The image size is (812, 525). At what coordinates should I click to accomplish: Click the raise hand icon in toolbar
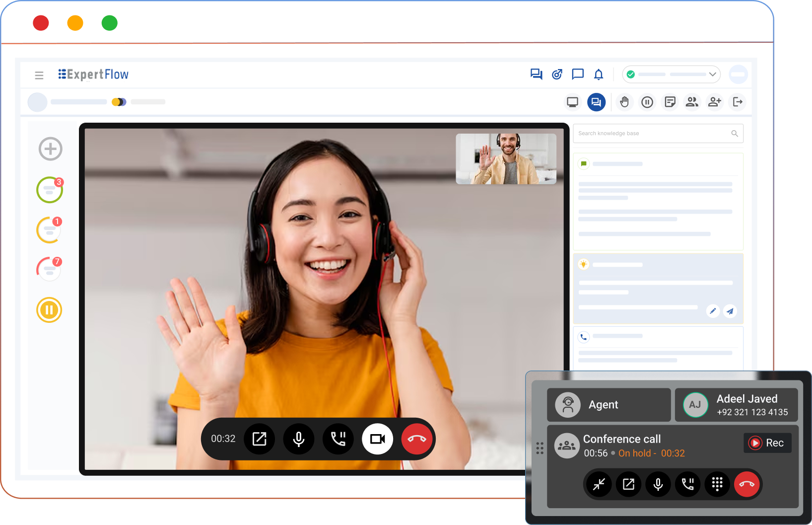pyautogui.click(x=624, y=102)
